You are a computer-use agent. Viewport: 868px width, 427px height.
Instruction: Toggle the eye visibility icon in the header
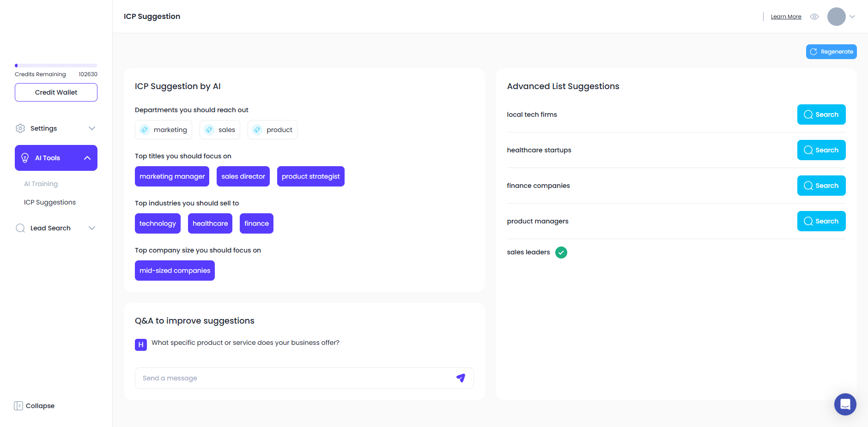pos(814,16)
